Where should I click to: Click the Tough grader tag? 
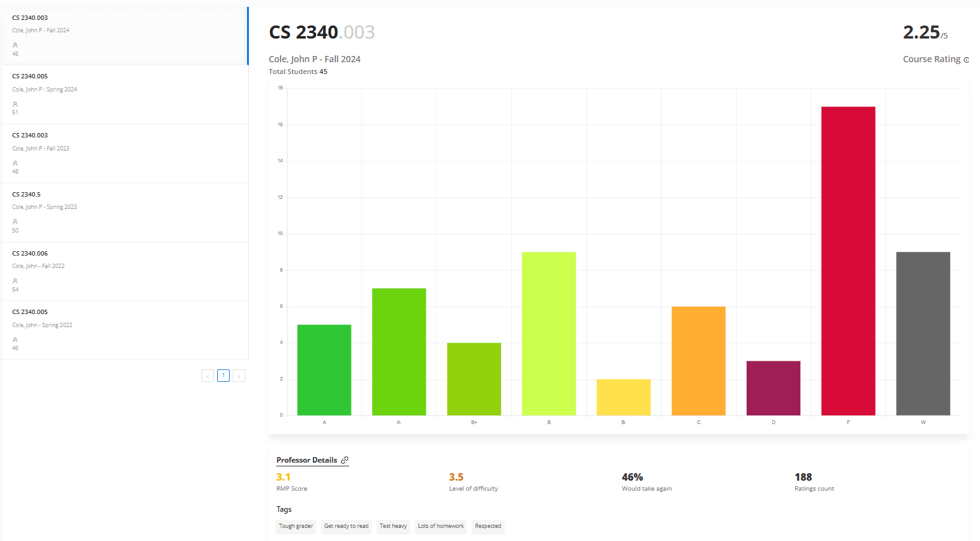(296, 526)
